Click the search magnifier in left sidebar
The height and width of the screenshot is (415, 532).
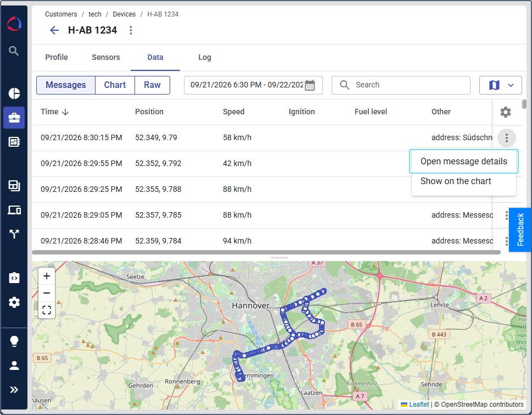pos(14,51)
